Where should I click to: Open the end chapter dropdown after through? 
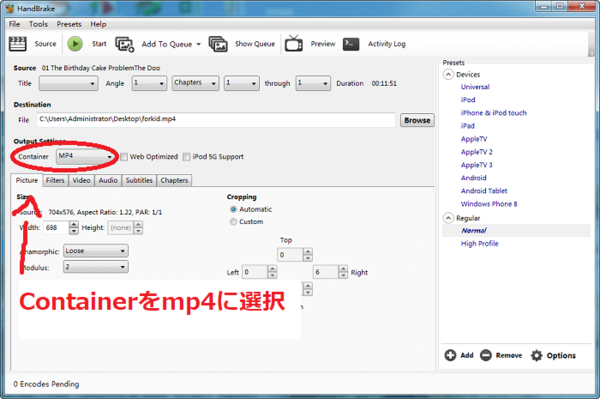[313, 83]
